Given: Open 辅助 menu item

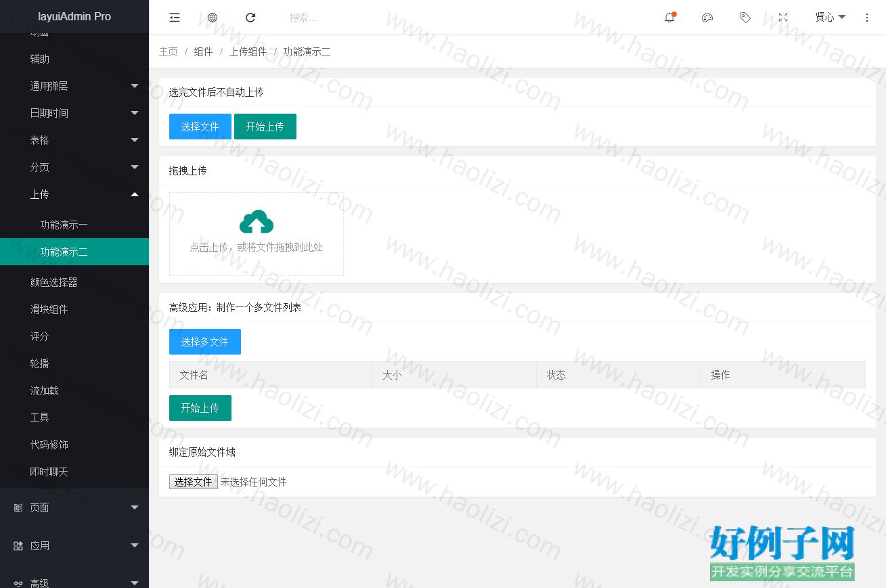Looking at the screenshot, I should coord(74,59).
